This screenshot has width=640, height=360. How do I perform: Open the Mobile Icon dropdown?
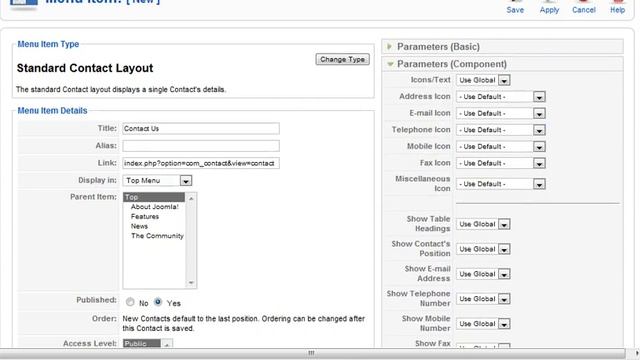point(501,147)
